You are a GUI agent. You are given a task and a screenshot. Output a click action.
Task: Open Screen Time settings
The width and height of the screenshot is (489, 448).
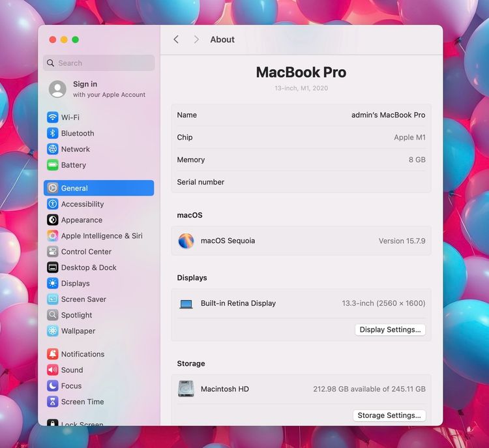pos(99,402)
